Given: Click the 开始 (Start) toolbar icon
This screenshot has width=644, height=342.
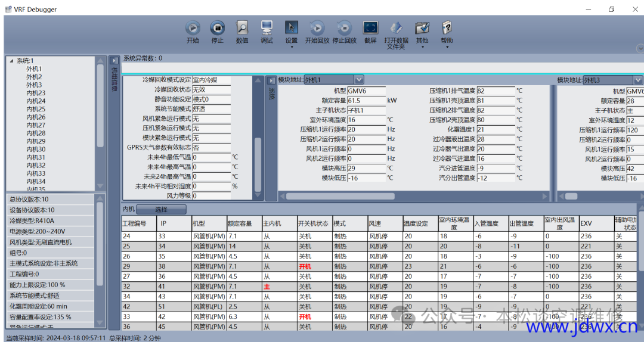Looking at the screenshot, I should point(193,27).
